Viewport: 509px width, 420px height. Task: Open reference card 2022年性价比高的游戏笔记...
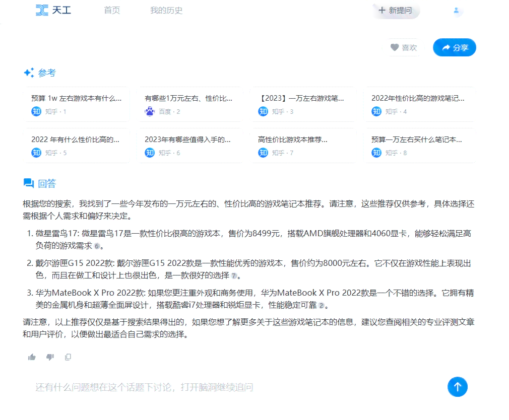420,104
